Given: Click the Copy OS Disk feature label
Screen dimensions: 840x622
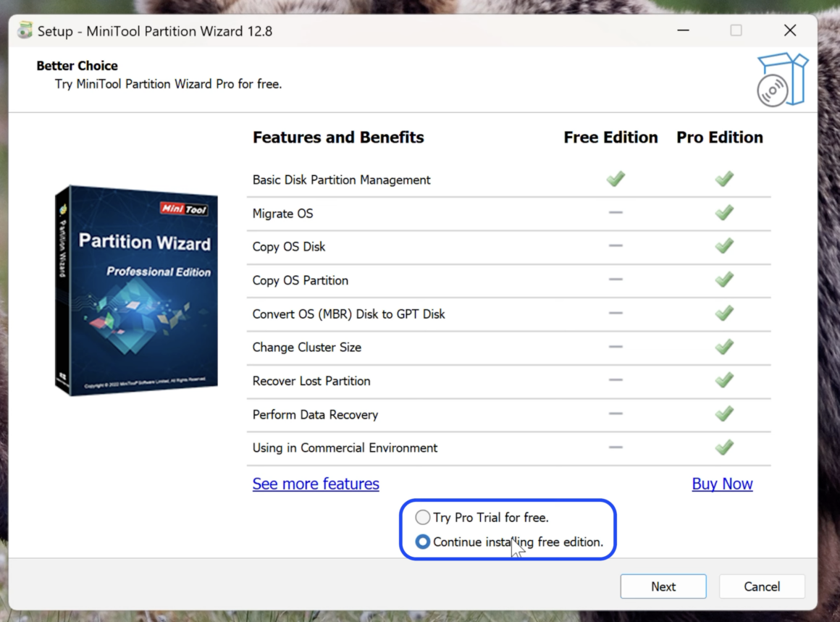Looking at the screenshot, I should pyautogui.click(x=289, y=246).
